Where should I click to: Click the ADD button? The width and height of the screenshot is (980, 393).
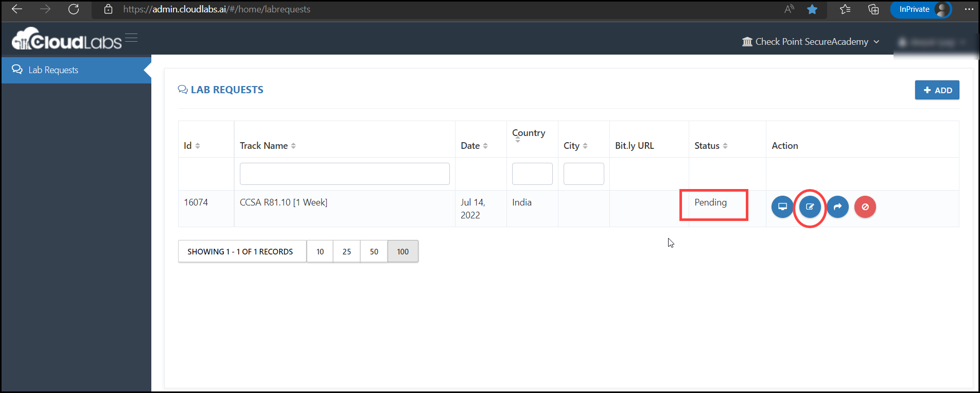tap(937, 90)
